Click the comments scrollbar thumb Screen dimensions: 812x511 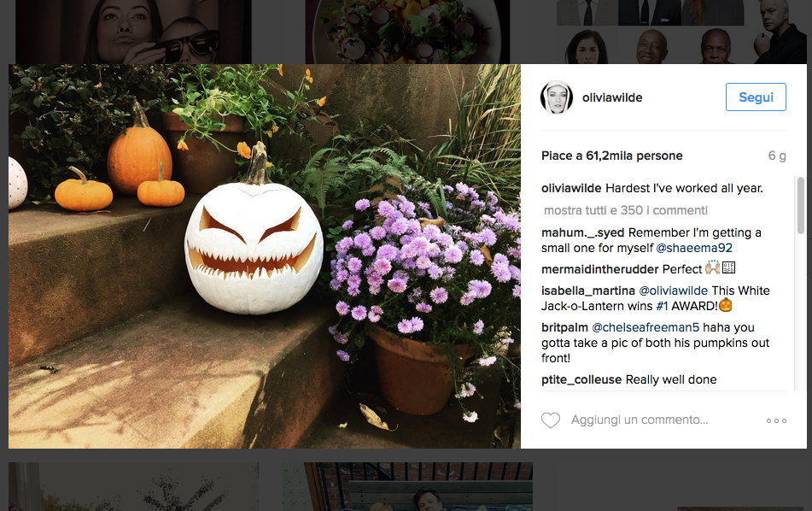coord(800,205)
